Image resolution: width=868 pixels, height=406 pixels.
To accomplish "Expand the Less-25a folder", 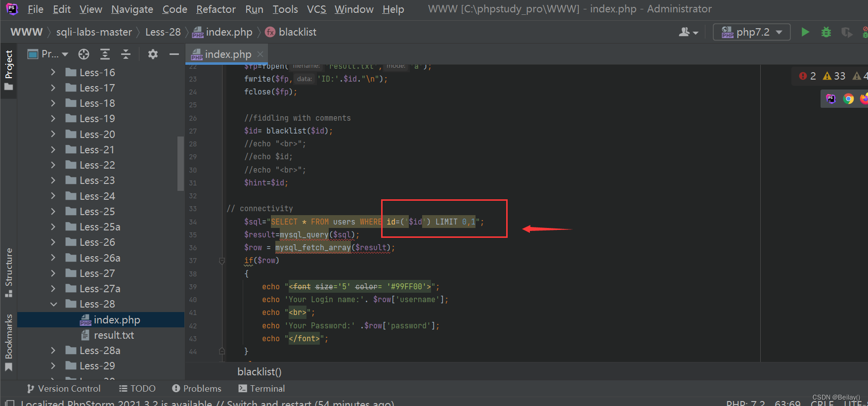I will coord(53,227).
